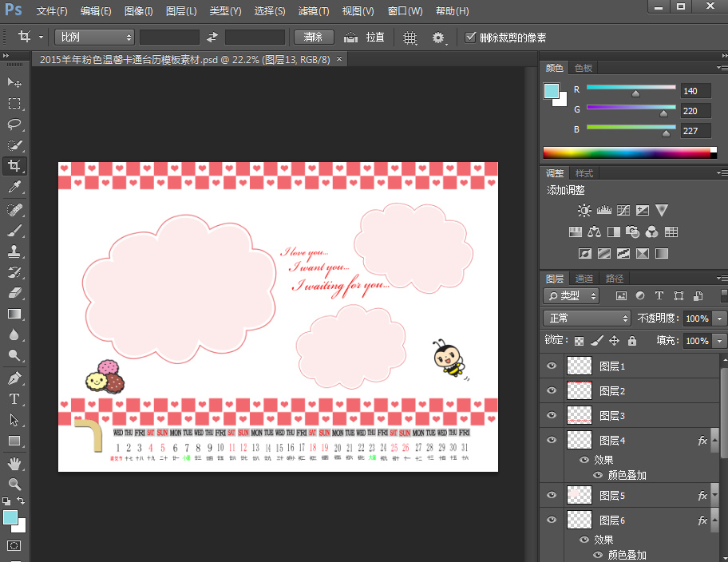
Task: Select the Rectangular Marquee tool
Action: pos(14,104)
